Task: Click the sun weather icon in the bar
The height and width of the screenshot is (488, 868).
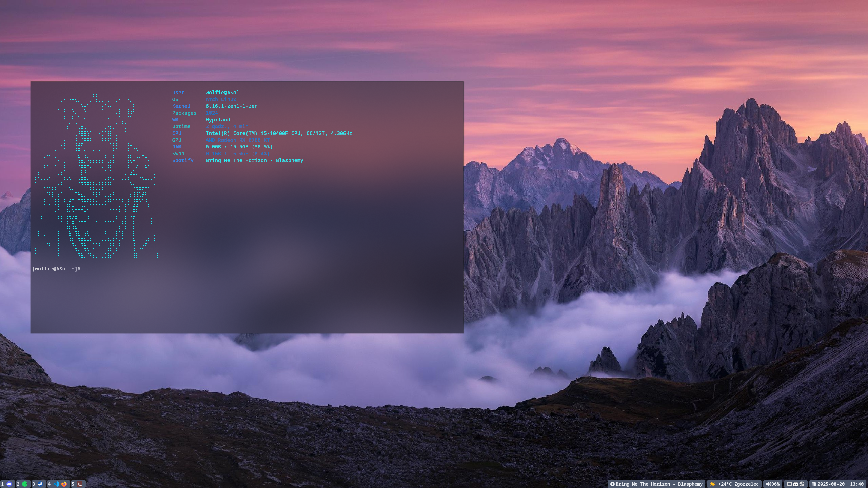Action: pyautogui.click(x=713, y=484)
